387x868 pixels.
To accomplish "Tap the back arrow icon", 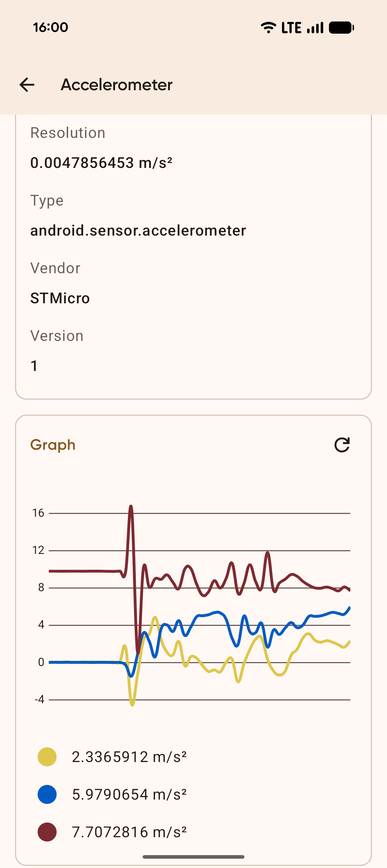I will pyautogui.click(x=27, y=85).
